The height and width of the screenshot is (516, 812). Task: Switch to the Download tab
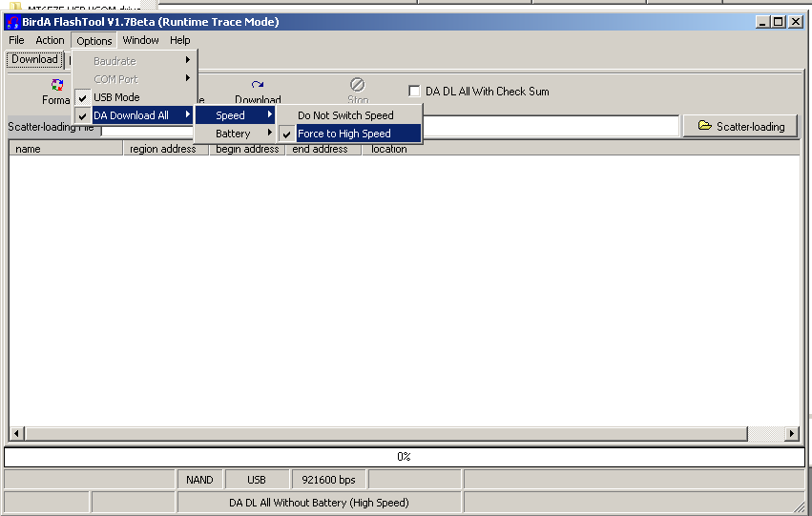coord(34,59)
